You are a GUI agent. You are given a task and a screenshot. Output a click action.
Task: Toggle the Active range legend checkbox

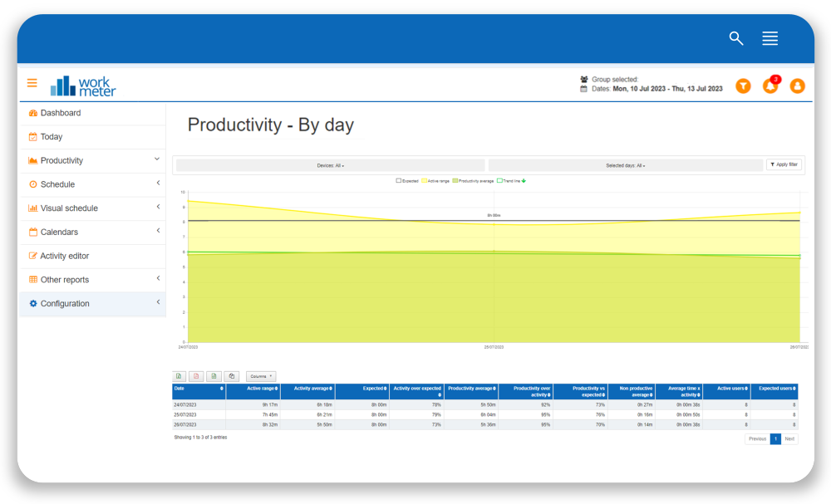tap(424, 179)
